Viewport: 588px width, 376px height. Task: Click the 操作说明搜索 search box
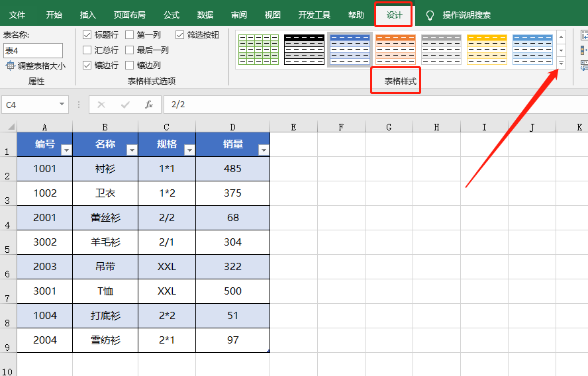pyautogui.click(x=467, y=15)
